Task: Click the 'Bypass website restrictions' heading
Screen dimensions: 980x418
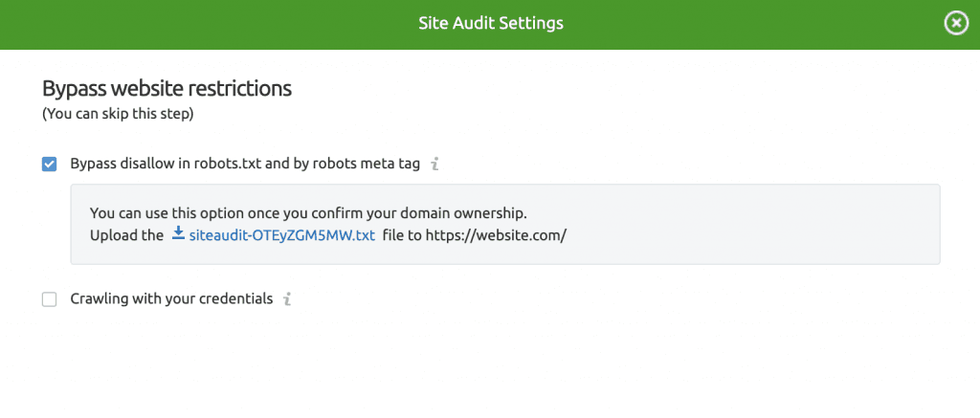Action: point(167,89)
